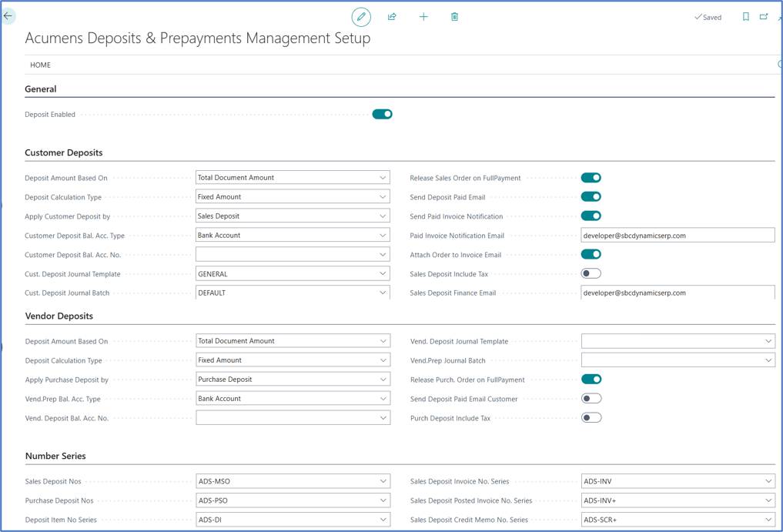Viewport: 783px width, 532px height.
Task: Click the pencil edit icon
Action: (361, 17)
